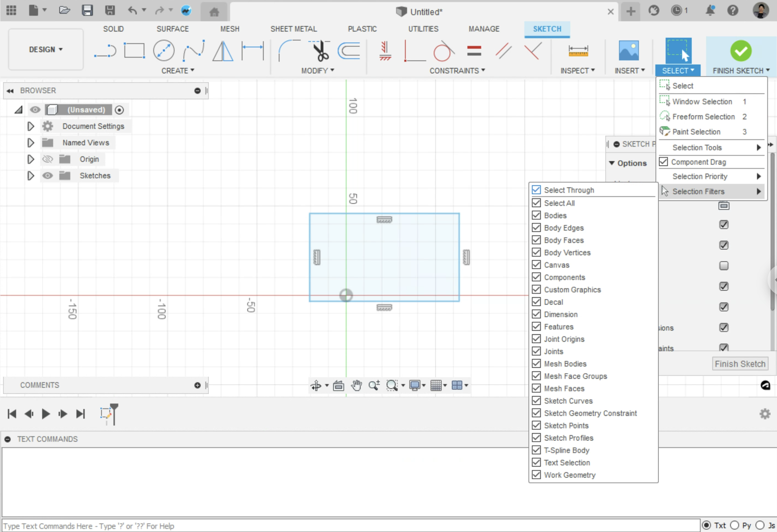Select the 2-Point Rectangle tool
This screenshot has width=777, height=532.
(x=134, y=51)
